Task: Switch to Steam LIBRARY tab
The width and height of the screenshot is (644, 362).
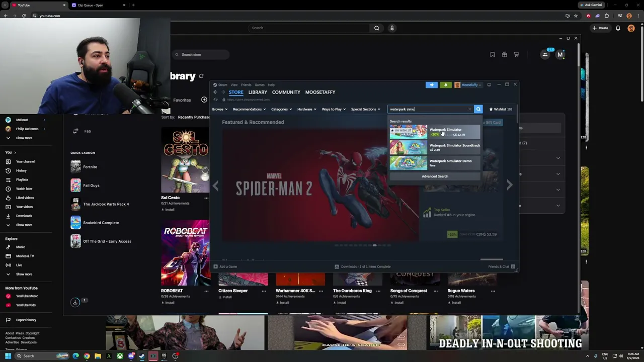Action: click(258, 92)
